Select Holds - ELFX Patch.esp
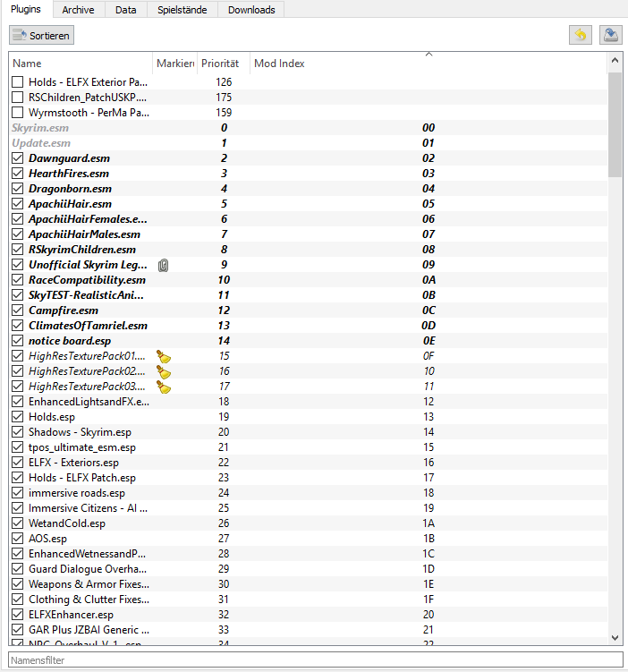Image resolution: width=628 pixels, height=672 pixels. pos(308,478)
